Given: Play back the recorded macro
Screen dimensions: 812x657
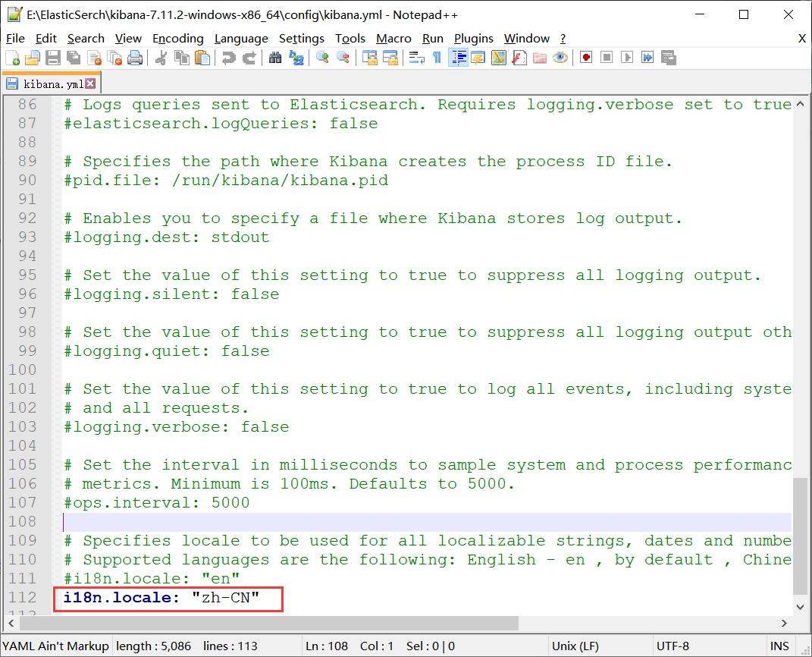Looking at the screenshot, I should pos(627,58).
